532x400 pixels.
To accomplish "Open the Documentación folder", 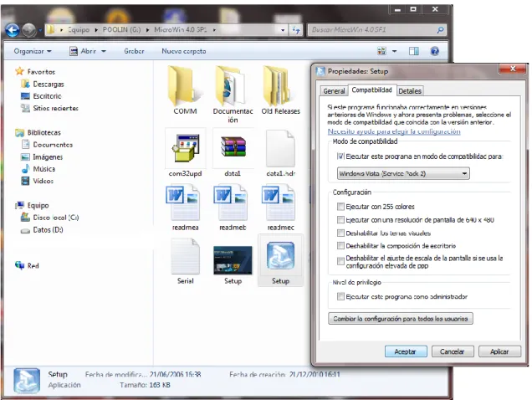I will pos(233,95).
